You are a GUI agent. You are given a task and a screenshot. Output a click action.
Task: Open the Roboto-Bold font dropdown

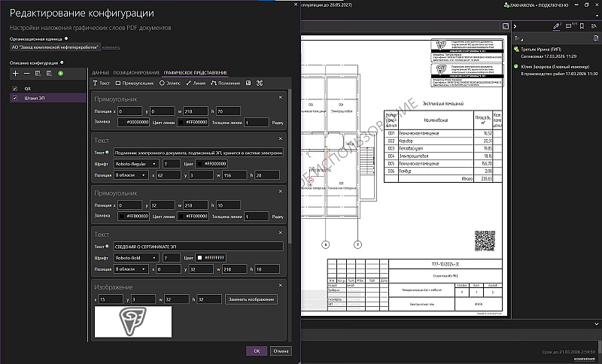click(x=135, y=258)
